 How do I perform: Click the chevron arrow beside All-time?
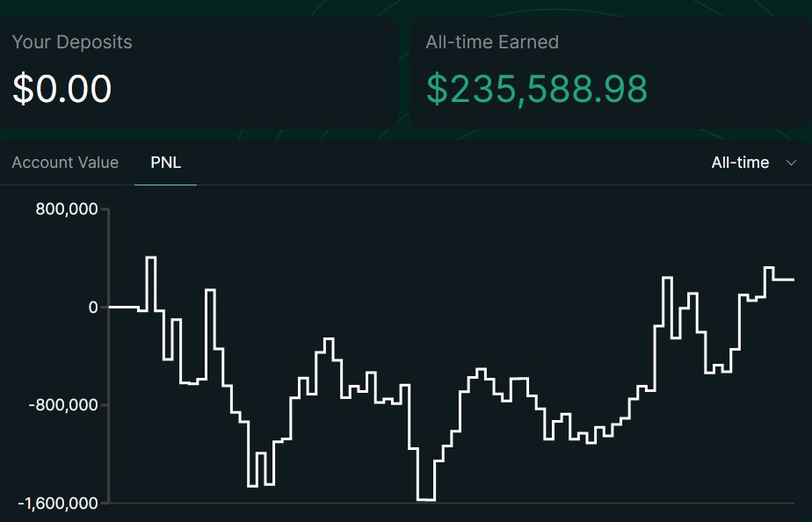coord(791,163)
